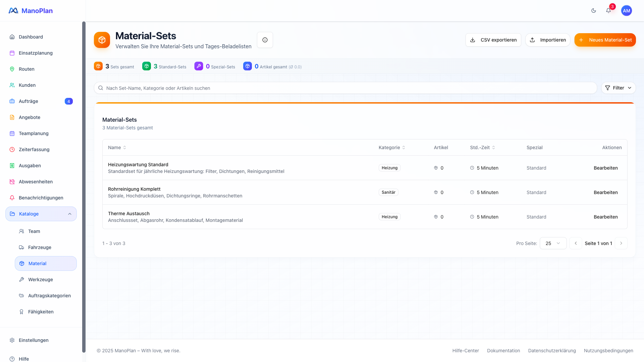The width and height of the screenshot is (644, 362).
Task: Click info icon beside Material-Sets title
Action: click(x=265, y=40)
